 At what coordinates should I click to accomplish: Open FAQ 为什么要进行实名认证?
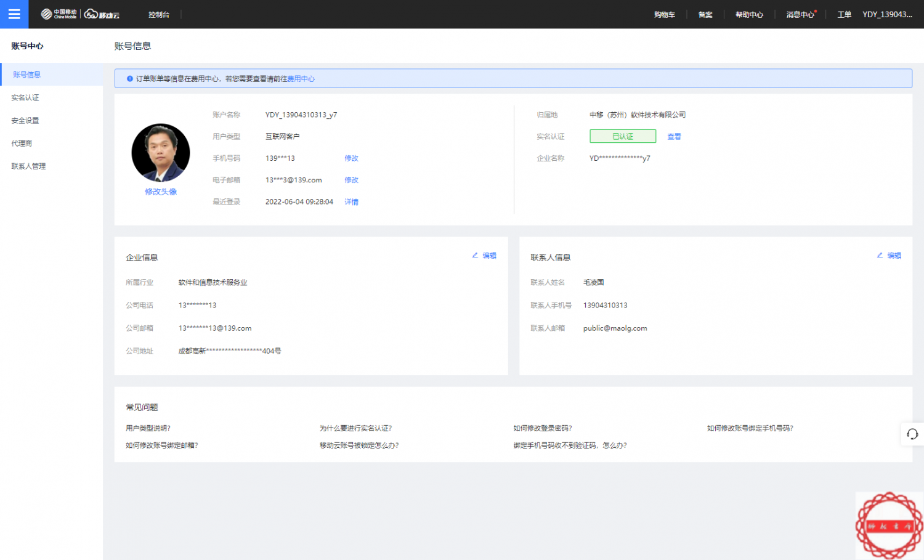(x=355, y=428)
